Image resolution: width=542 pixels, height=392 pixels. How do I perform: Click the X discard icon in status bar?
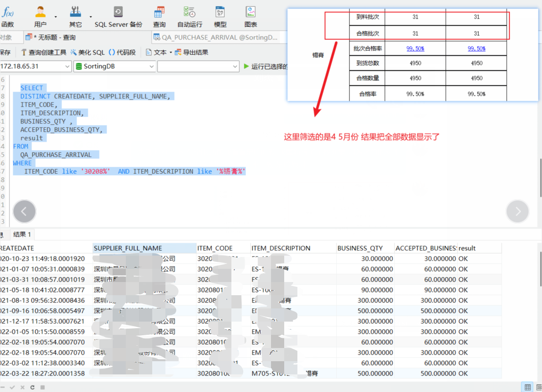(x=22, y=387)
